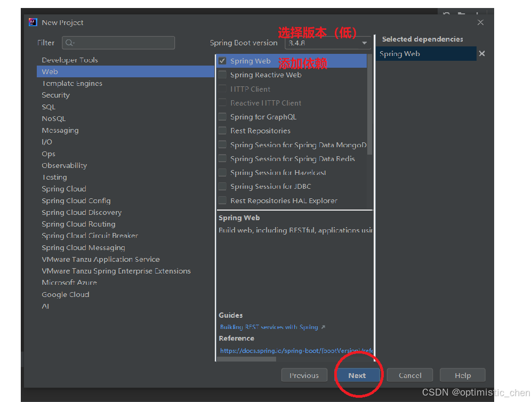The height and width of the screenshot is (402, 532).
Task: Select the Ops category
Action: pos(48,154)
